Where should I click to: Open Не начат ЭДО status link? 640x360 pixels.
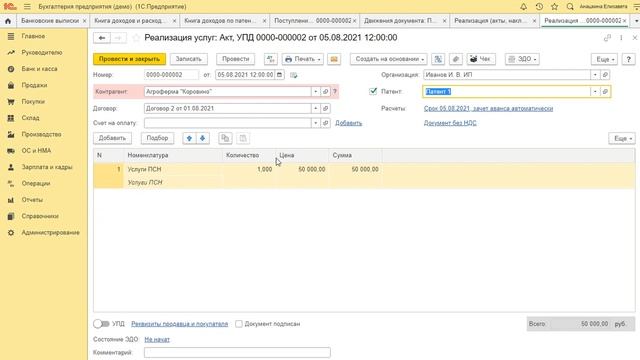pyautogui.click(x=157, y=340)
